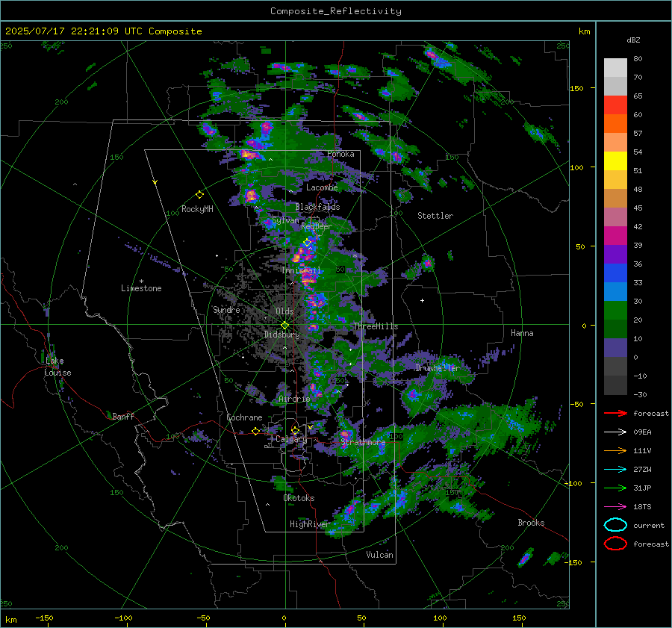Screen dimensions: 672x628
Task: Click the Composite_Reflectivity title text
Action: (335, 11)
